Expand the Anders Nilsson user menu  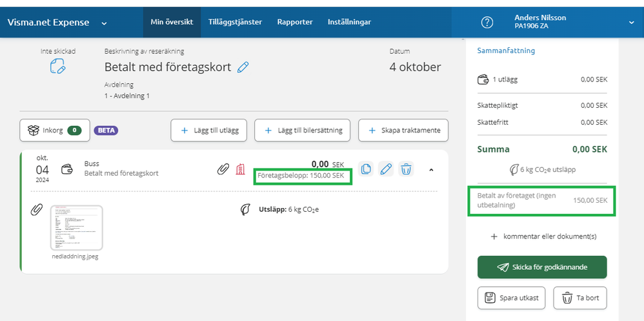click(x=631, y=23)
